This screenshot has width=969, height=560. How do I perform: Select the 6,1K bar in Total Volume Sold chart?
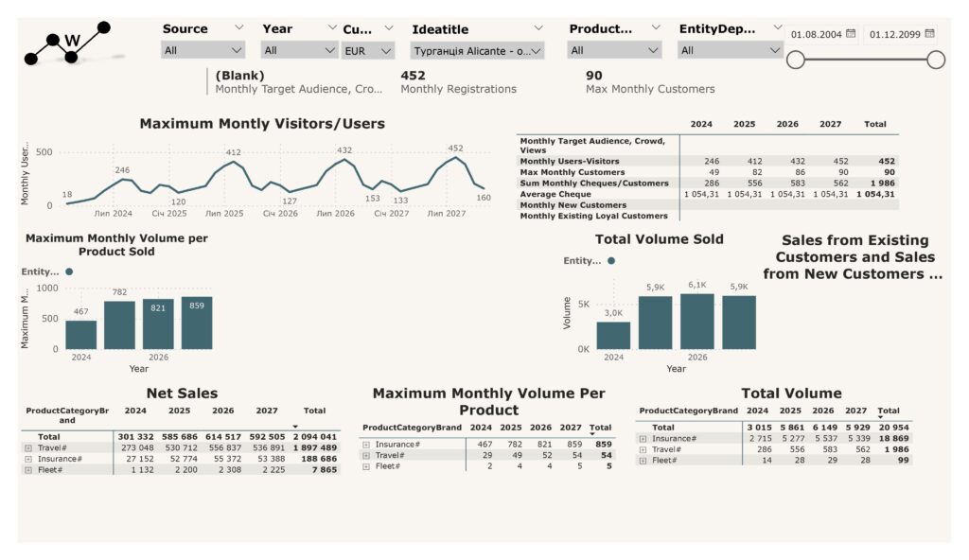click(698, 321)
